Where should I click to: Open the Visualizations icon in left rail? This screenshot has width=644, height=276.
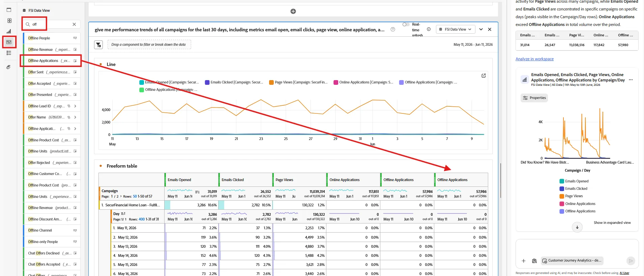tap(9, 31)
